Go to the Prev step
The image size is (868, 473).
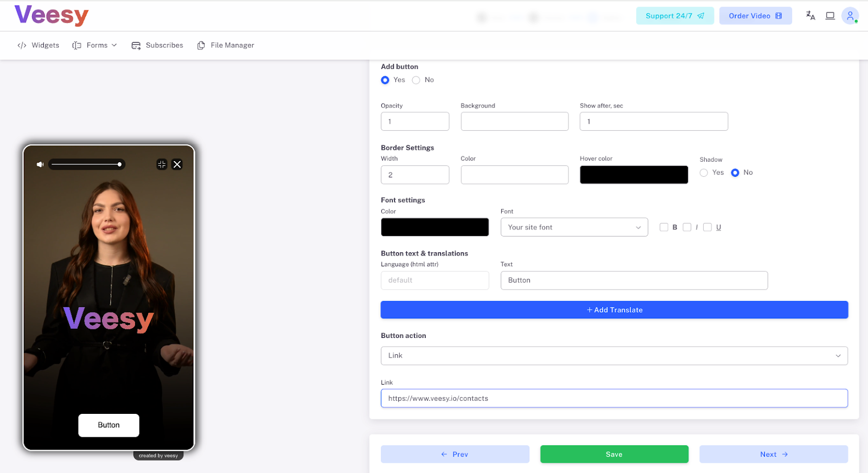coord(455,454)
